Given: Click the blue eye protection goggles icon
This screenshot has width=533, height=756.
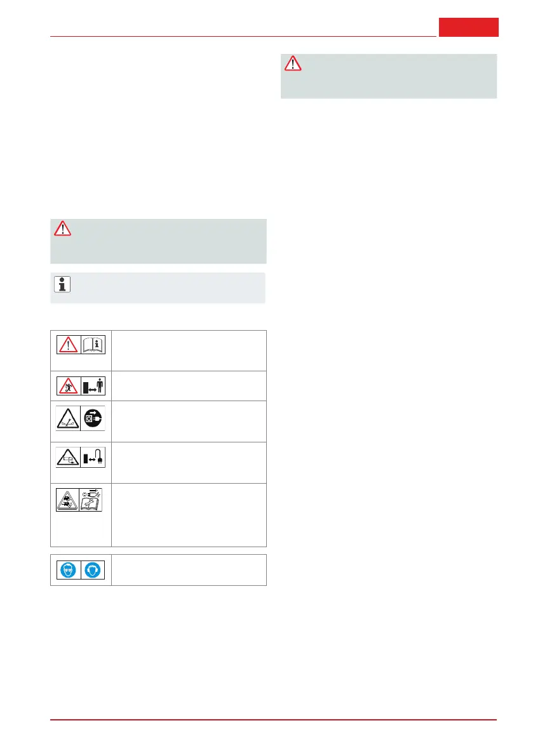Looking at the screenshot, I should (x=68, y=570).
